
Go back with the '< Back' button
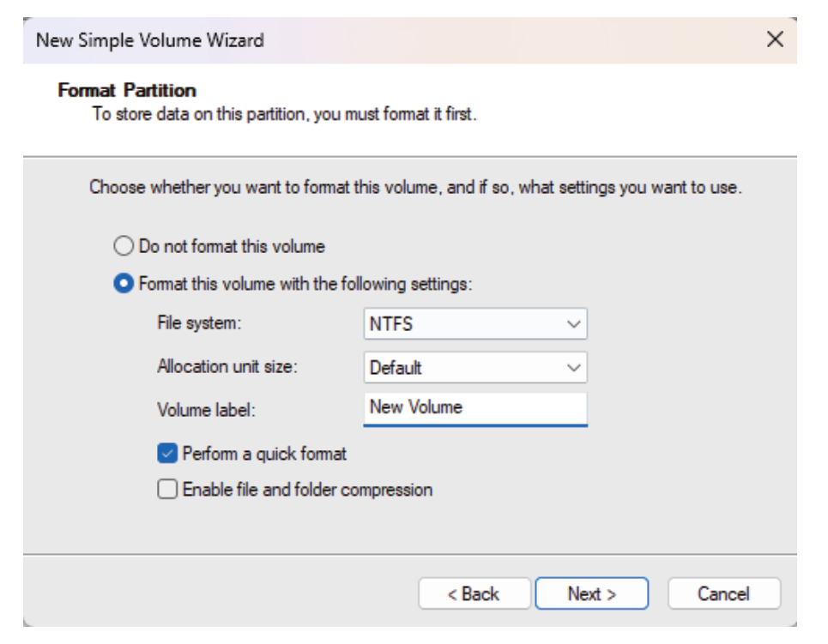point(474,593)
